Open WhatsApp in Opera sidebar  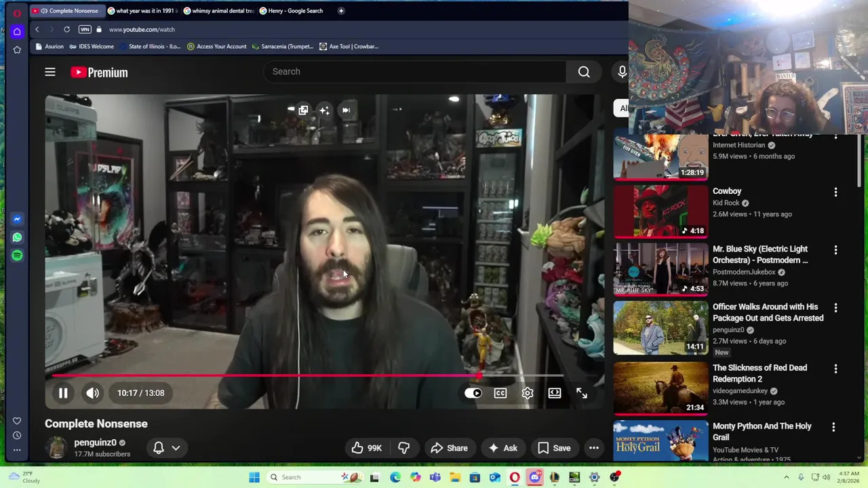pyautogui.click(x=17, y=237)
